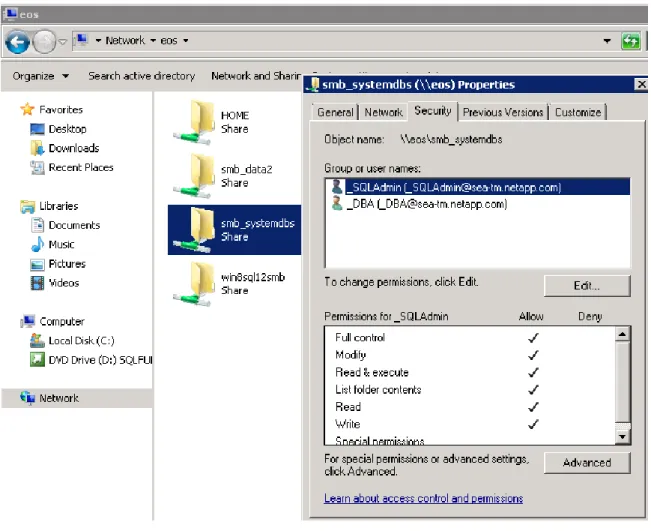
Task: Click the _SQLAdmin user icon
Action: tap(337, 187)
